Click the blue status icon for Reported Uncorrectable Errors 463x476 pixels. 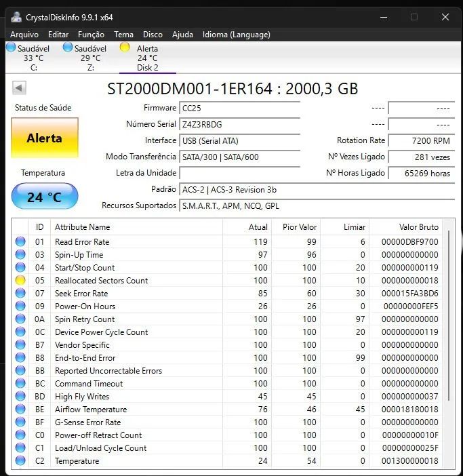tap(20, 371)
